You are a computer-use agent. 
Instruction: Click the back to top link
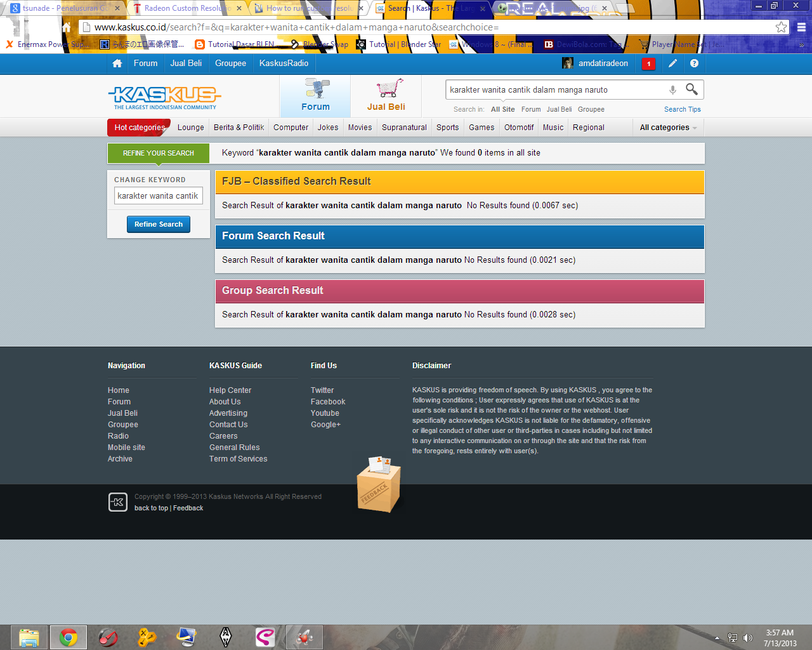pos(151,508)
